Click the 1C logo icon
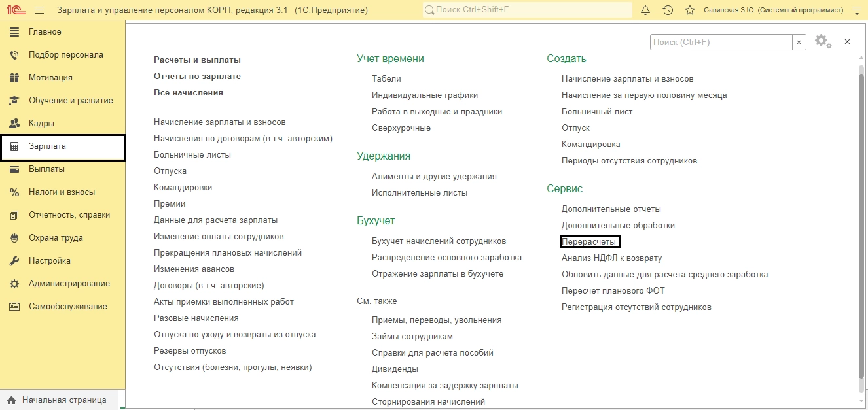 [x=14, y=10]
